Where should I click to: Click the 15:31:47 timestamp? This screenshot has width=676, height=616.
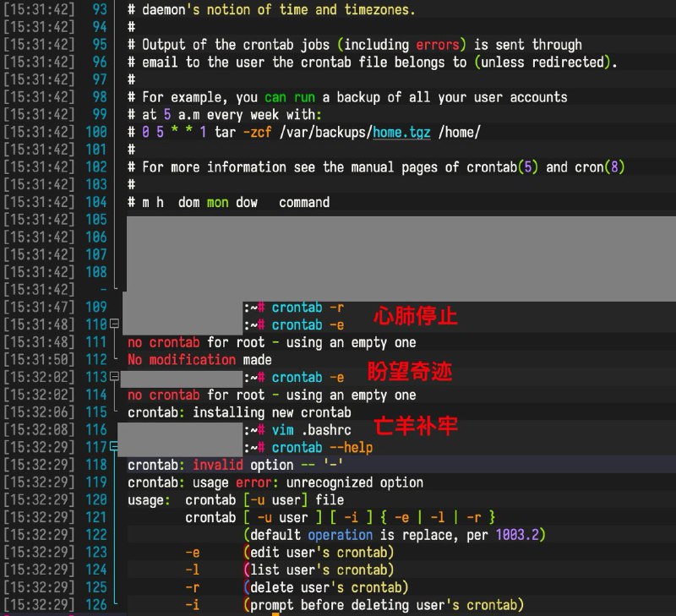tap(39, 308)
